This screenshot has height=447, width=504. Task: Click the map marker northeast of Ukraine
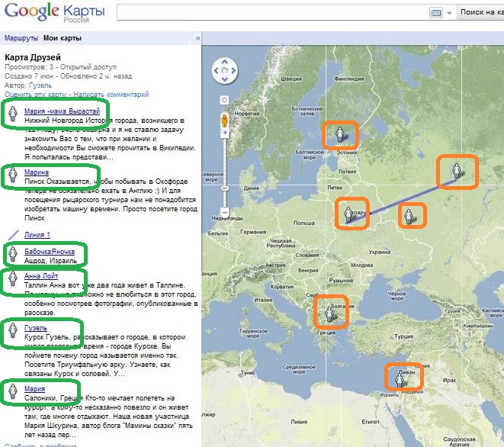click(408, 216)
